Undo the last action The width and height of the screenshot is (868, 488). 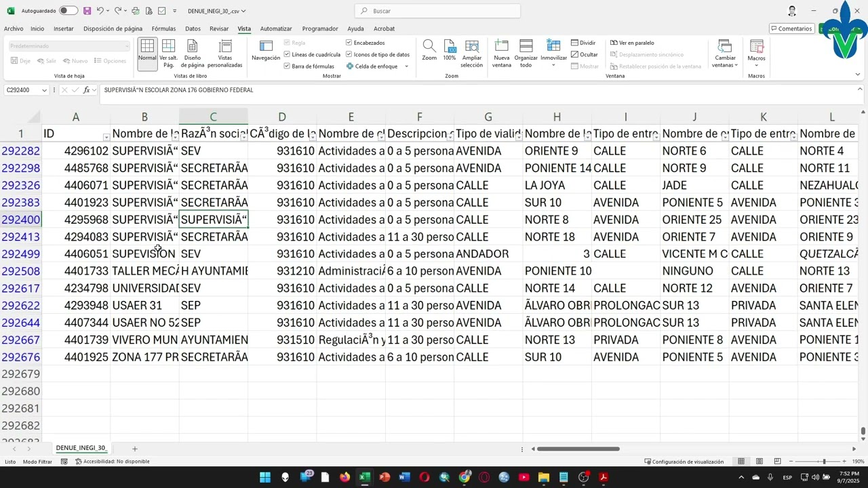(x=100, y=11)
